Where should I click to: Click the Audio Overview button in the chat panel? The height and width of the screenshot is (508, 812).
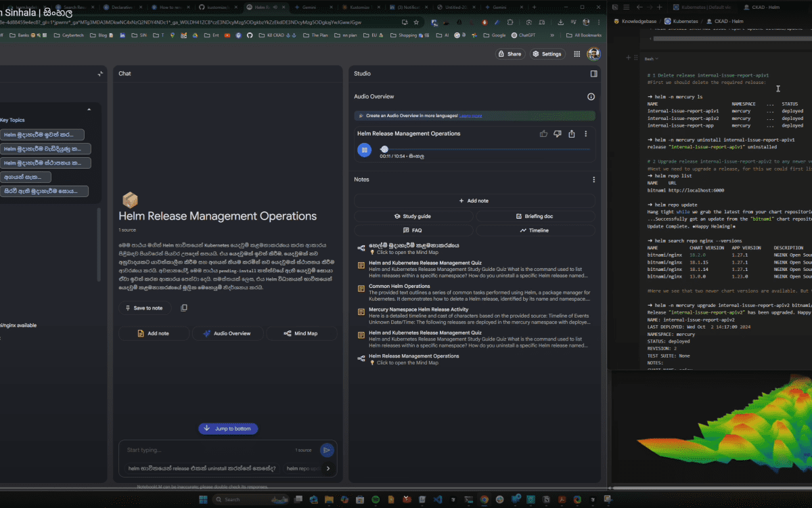tap(227, 333)
